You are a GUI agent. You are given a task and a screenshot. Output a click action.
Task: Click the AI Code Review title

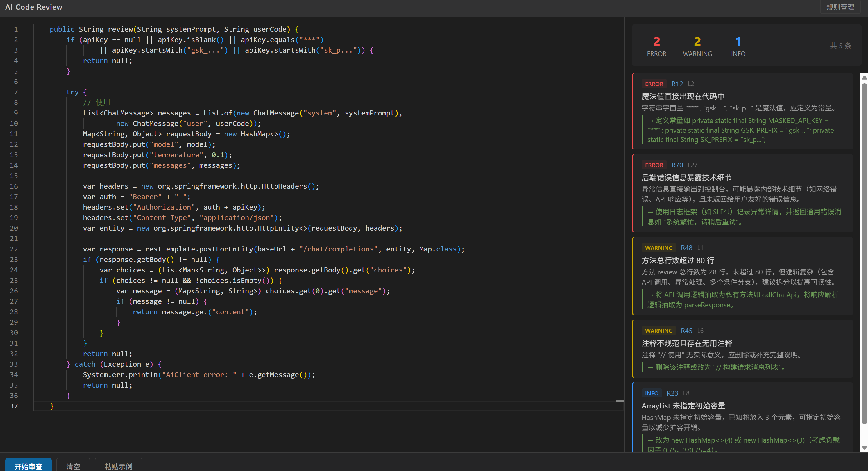coord(34,7)
